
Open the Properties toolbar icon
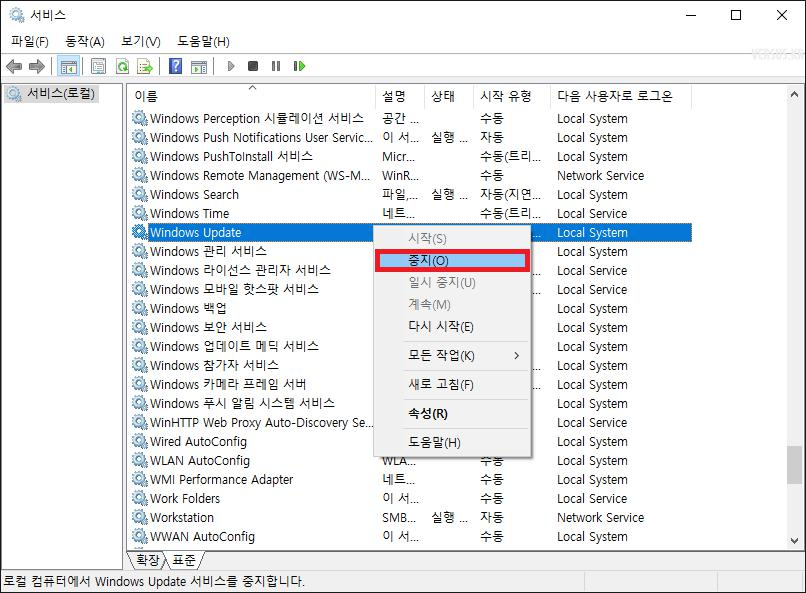point(98,66)
